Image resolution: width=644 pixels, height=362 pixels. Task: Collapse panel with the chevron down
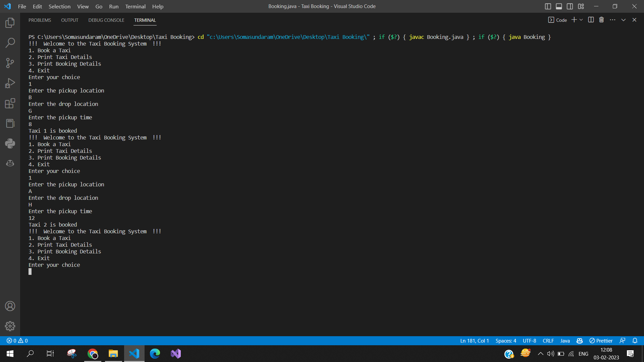(624, 20)
